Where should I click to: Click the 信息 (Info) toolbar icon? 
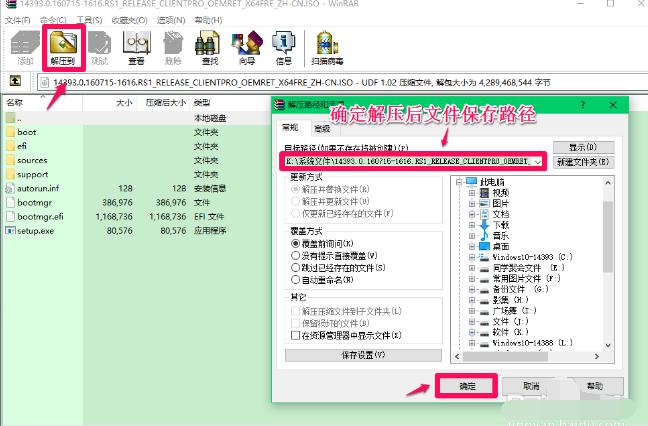click(x=283, y=45)
